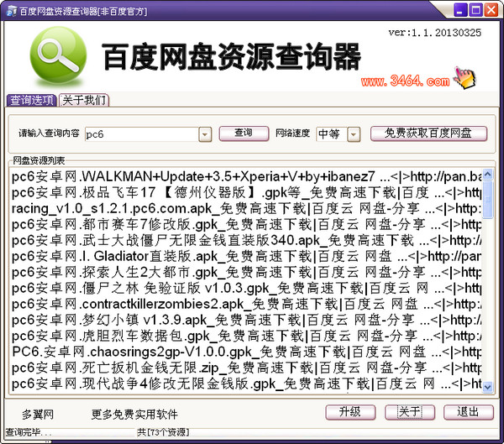The height and width of the screenshot is (444, 504).
Task: Select the 极品飞车17 德州仪器版 row
Action: click(x=246, y=193)
